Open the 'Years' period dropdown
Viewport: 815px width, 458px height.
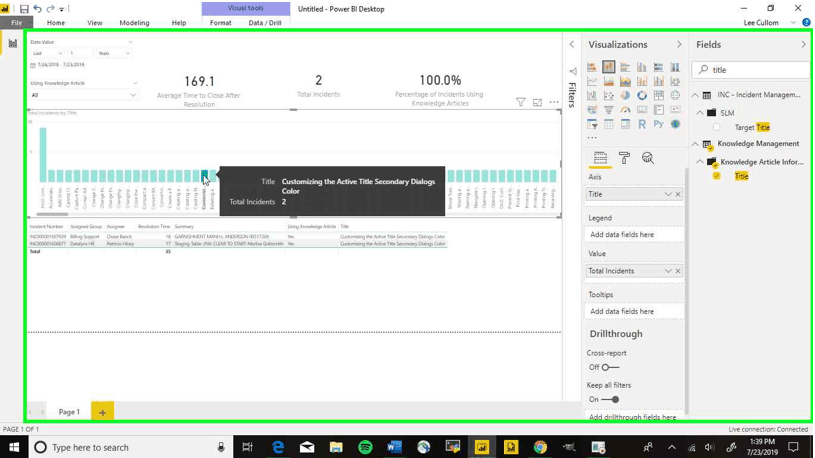pyautogui.click(x=114, y=53)
